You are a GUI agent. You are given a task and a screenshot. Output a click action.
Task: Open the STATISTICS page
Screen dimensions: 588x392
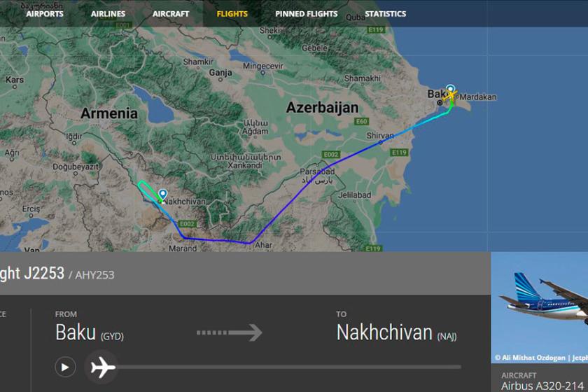point(385,14)
